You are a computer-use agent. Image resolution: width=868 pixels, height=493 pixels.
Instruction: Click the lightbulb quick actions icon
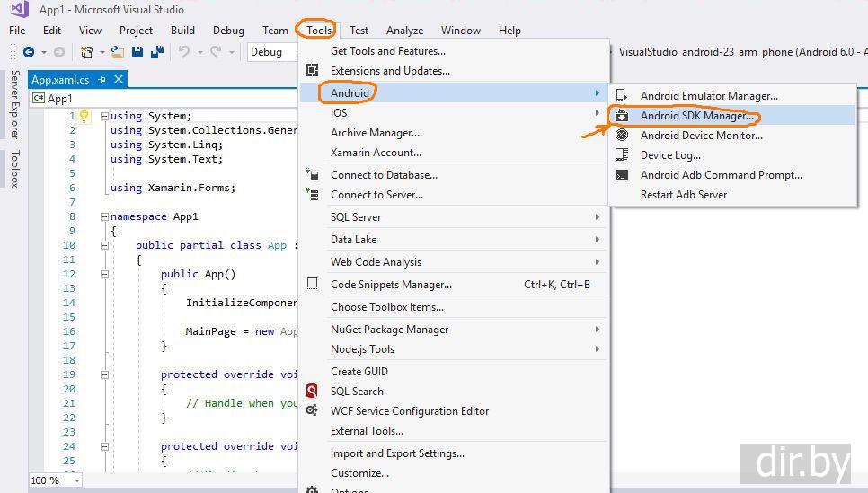point(84,116)
